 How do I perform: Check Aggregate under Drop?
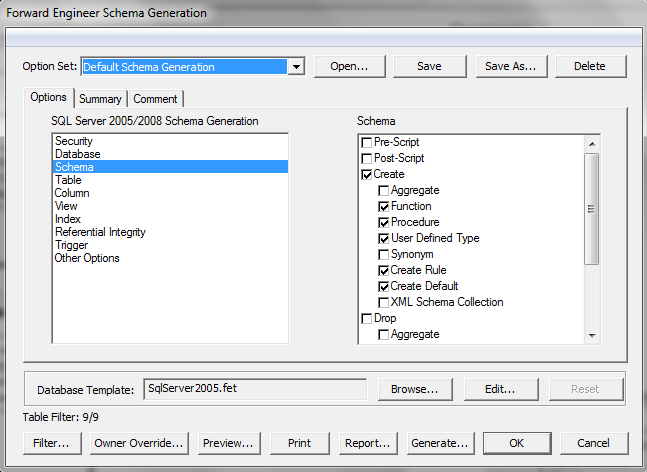(x=383, y=335)
